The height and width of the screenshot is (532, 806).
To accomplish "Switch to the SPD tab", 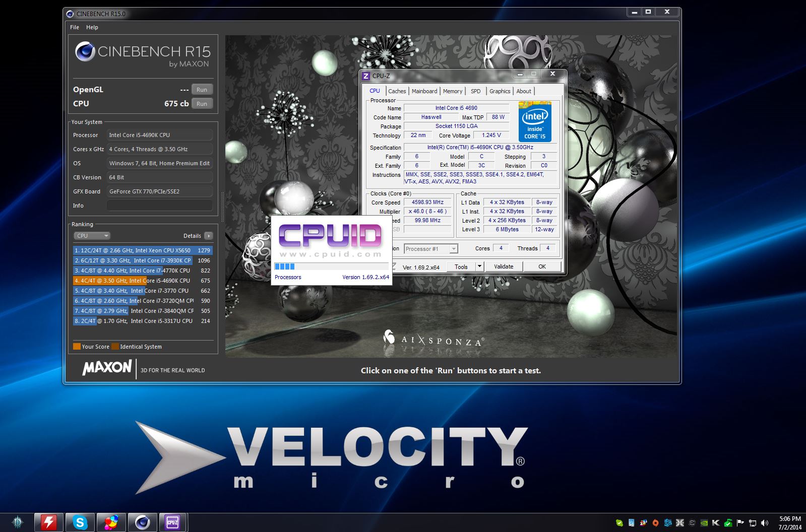I will point(476,91).
